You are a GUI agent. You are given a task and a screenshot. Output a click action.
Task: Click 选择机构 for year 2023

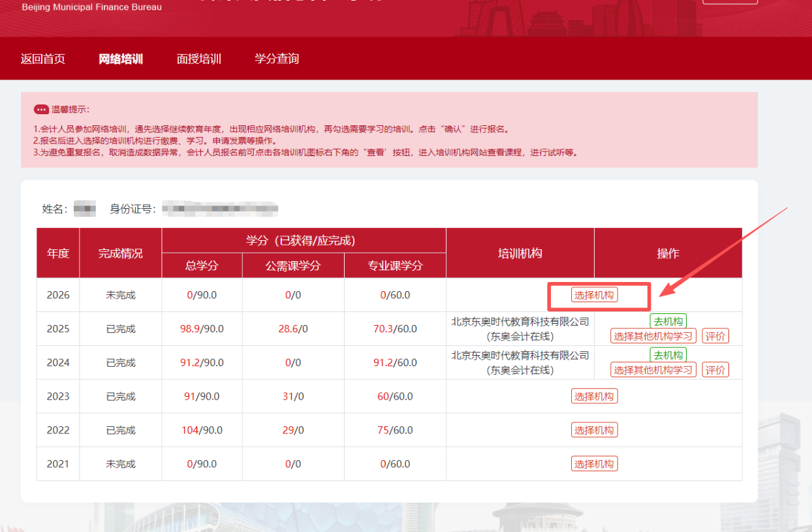[x=595, y=396]
